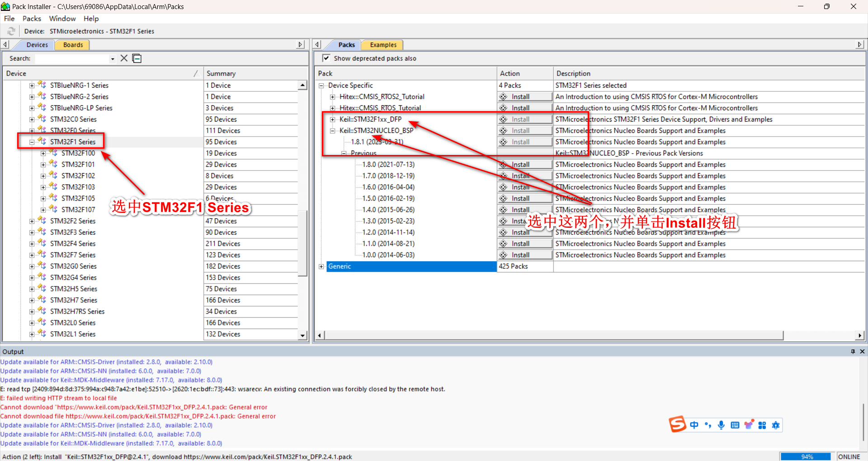This screenshot has height=461, width=868.
Task: Open the Packs menu
Action: (x=32, y=19)
